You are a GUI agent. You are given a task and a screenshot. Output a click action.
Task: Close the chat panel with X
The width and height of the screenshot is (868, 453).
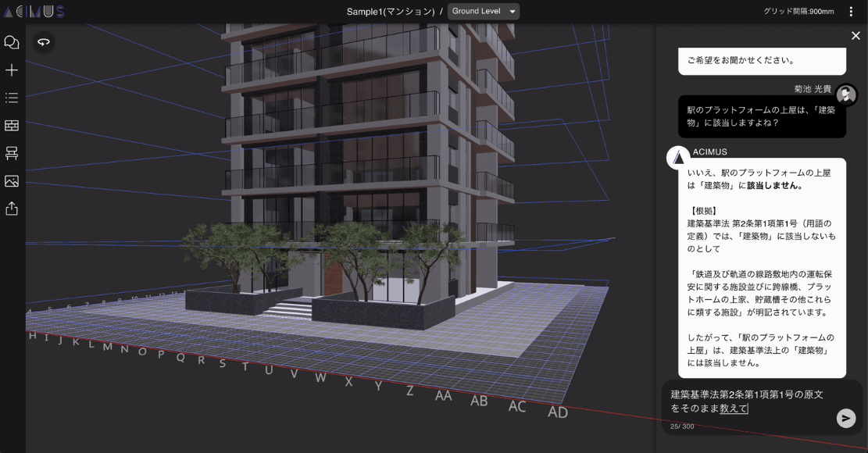point(855,36)
